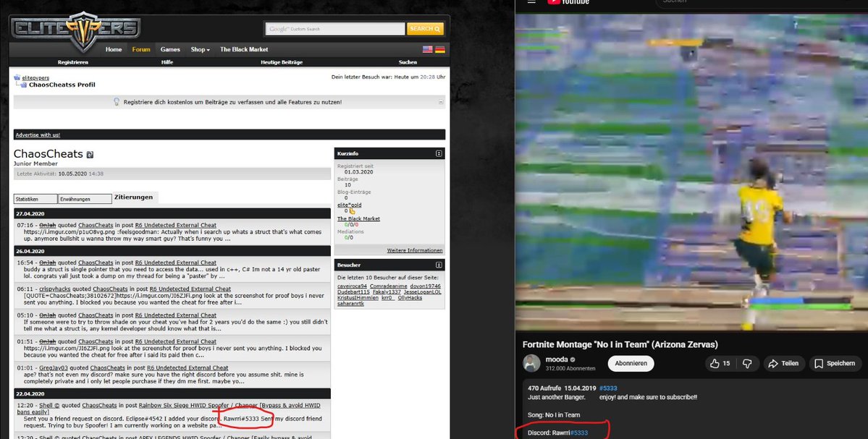This screenshot has width=868, height=439.
Task: Open the #5333 hashtag beside upload date
Action: [608, 388]
